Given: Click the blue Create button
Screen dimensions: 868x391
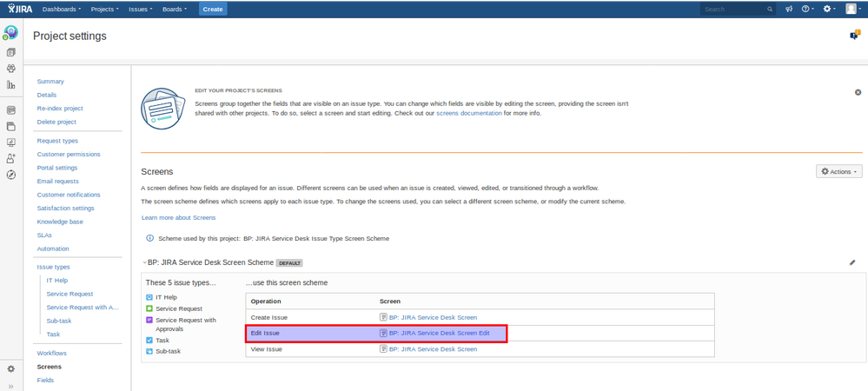Looking at the screenshot, I should pyautogui.click(x=213, y=9).
